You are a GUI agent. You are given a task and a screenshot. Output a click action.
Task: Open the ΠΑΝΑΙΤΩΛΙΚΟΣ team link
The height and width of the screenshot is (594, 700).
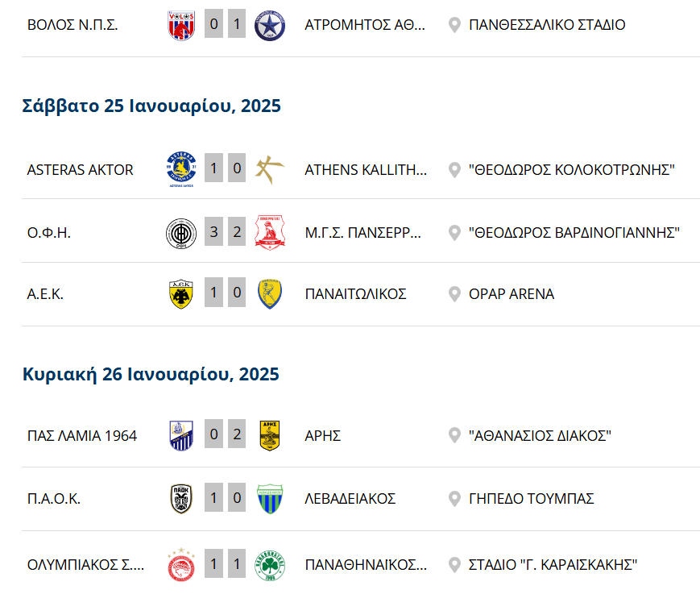point(356,294)
